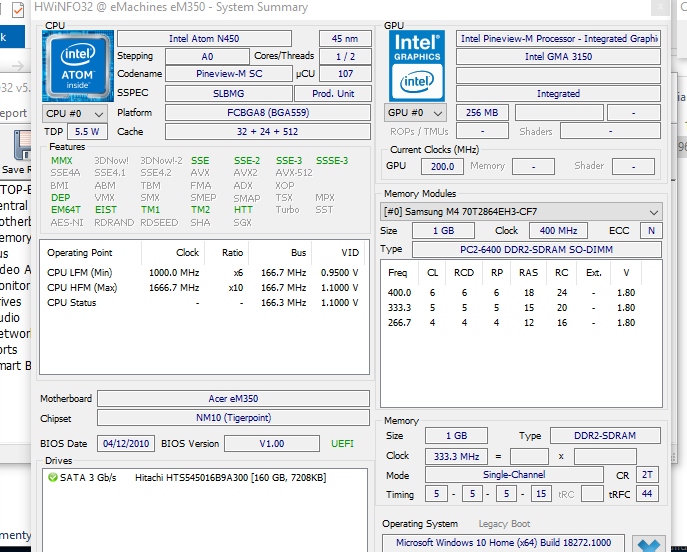Click the BIOS date 04/12/2010
The image size is (687, 552).
pos(126,443)
